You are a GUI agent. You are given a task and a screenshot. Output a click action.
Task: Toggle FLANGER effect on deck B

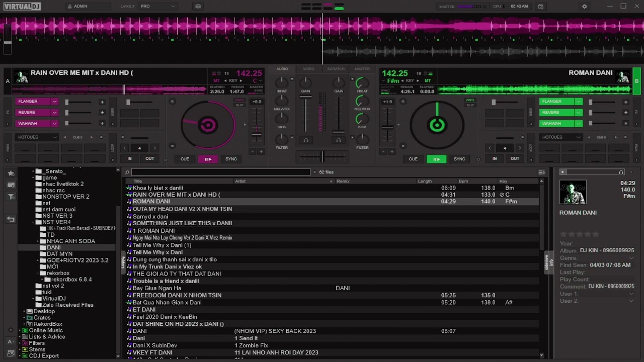click(x=557, y=102)
